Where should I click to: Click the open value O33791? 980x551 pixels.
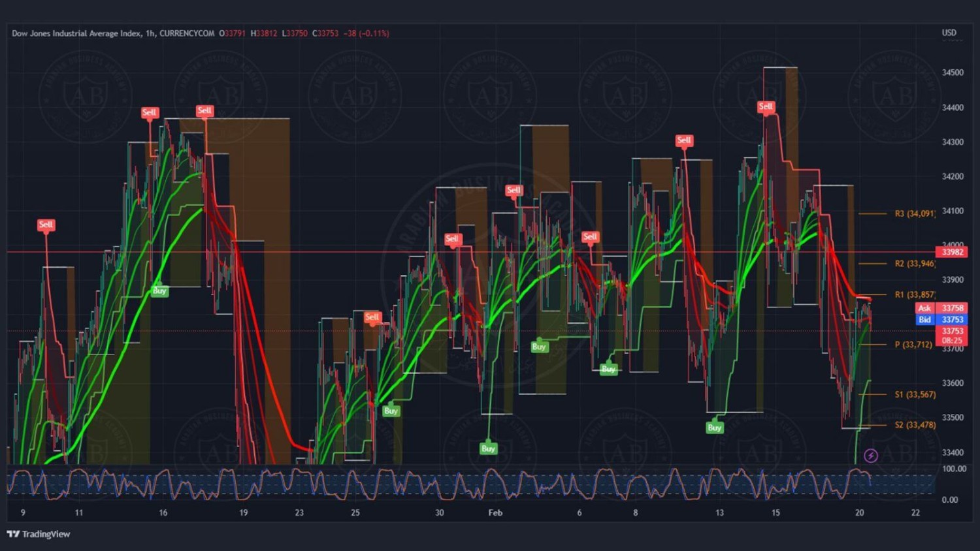[x=232, y=33]
